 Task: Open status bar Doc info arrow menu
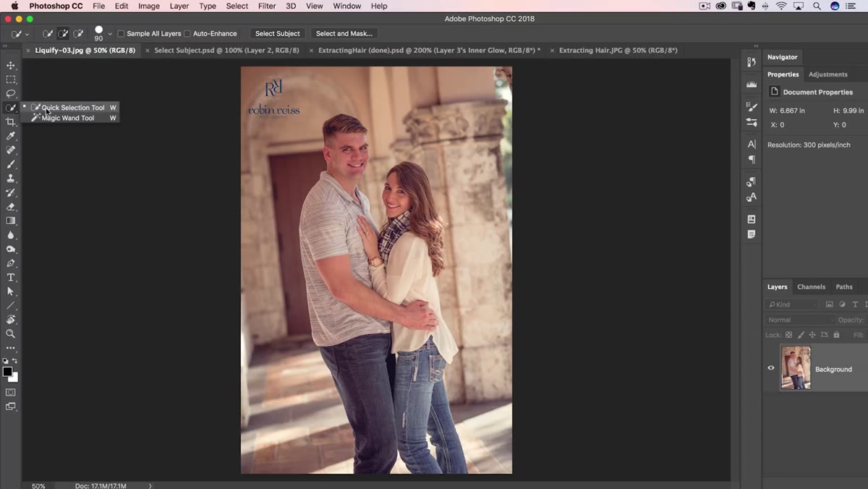click(150, 485)
